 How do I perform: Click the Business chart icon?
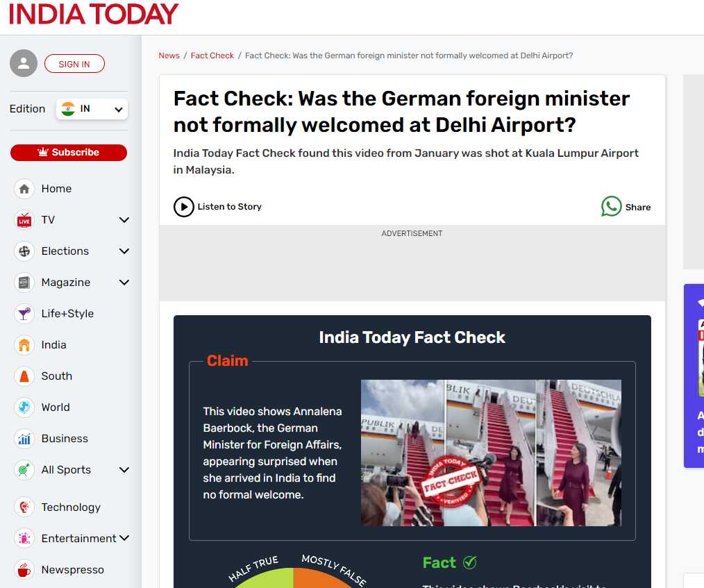point(24,439)
